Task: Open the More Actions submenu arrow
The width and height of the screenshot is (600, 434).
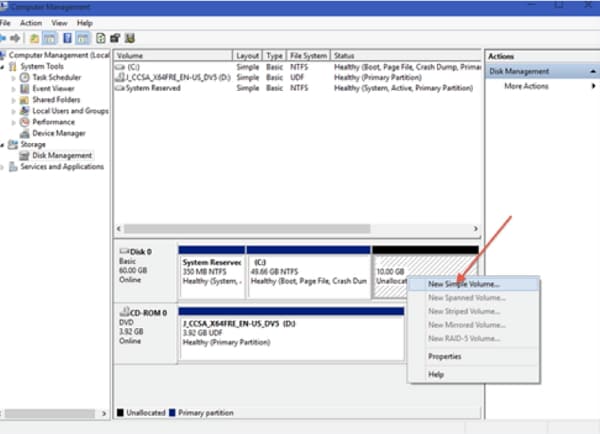Action: (593, 86)
